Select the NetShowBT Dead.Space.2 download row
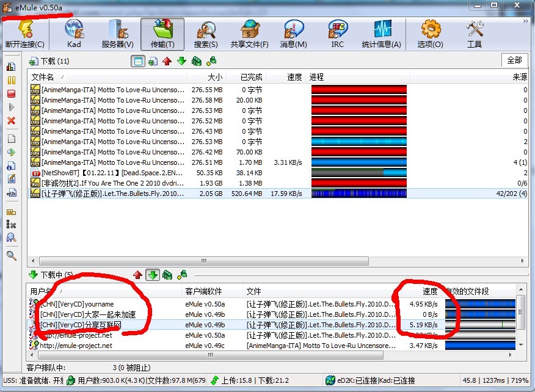535x392 pixels. click(x=278, y=173)
